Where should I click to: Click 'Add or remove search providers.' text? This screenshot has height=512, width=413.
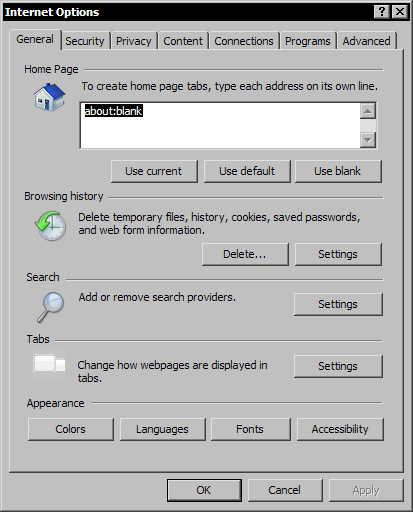tap(157, 297)
